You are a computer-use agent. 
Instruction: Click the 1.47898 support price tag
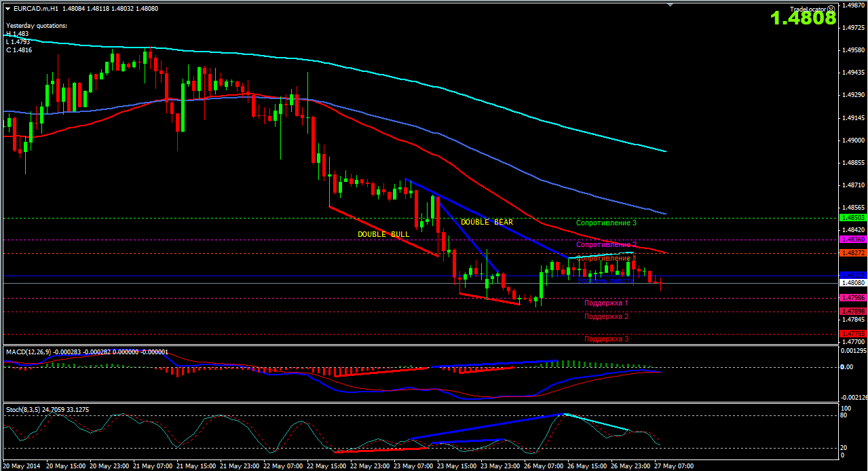click(x=852, y=311)
